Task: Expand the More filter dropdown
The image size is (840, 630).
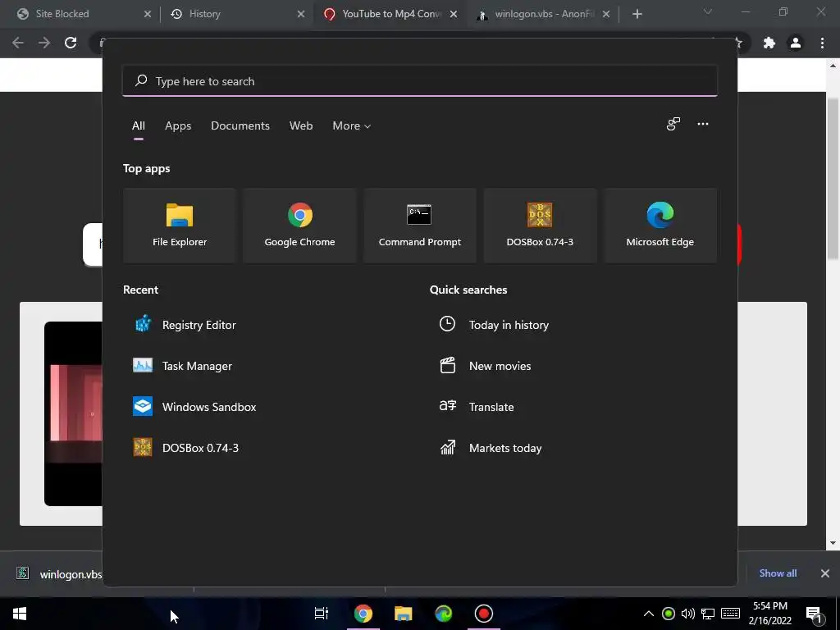Action: coord(351,126)
